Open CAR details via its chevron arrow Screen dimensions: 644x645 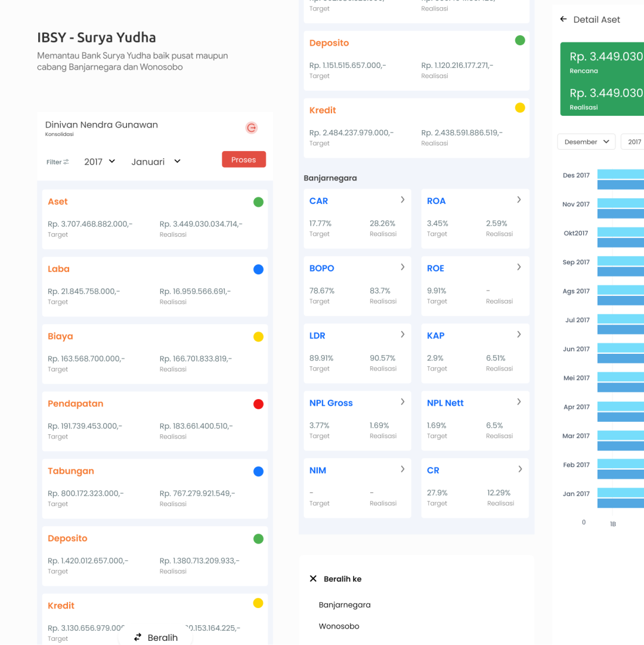click(x=402, y=200)
